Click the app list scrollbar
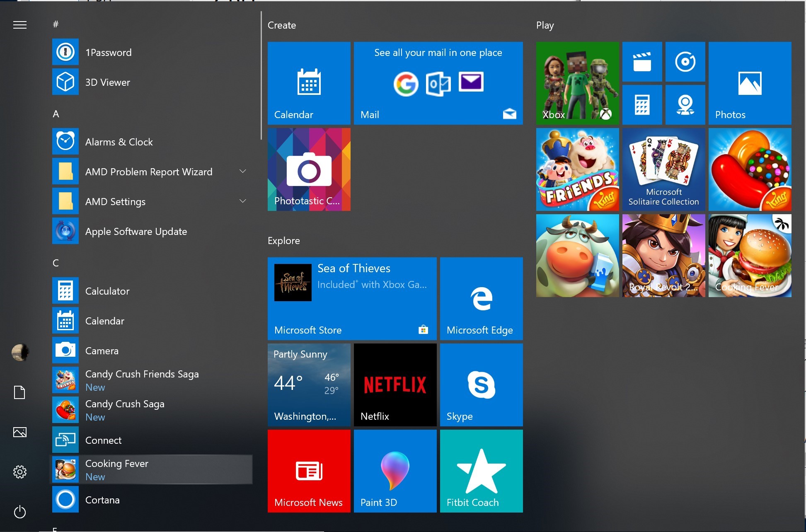 point(261,75)
